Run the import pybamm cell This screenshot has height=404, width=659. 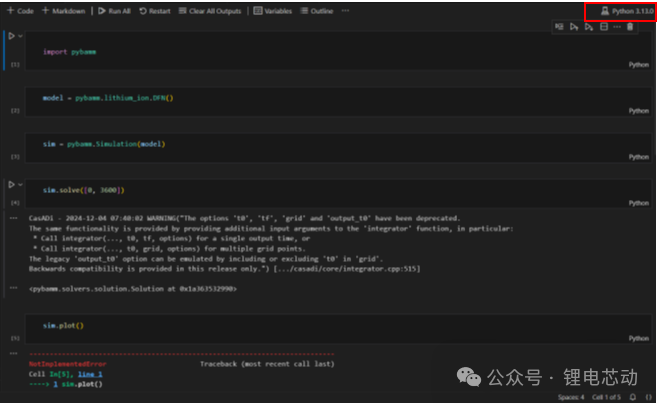11,36
